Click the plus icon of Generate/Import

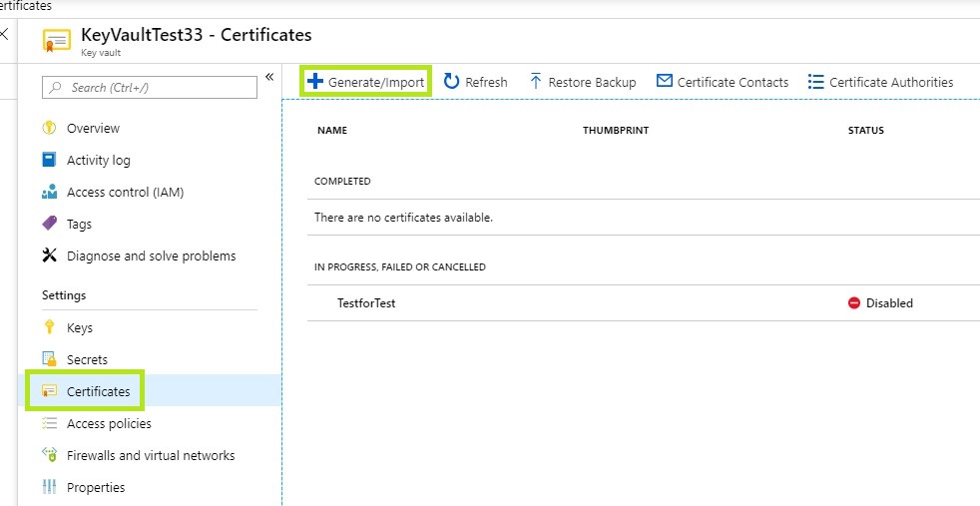pyautogui.click(x=315, y=81)
